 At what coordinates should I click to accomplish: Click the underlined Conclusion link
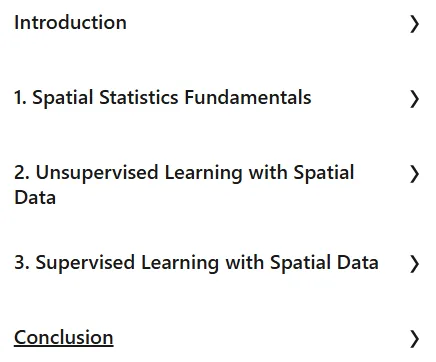(64, 338)
